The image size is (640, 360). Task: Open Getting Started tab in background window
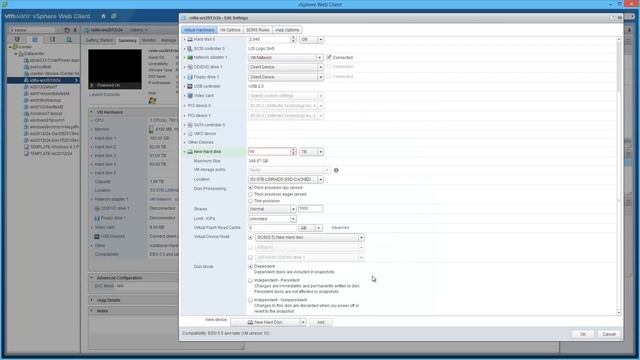[x=99, y=40]
